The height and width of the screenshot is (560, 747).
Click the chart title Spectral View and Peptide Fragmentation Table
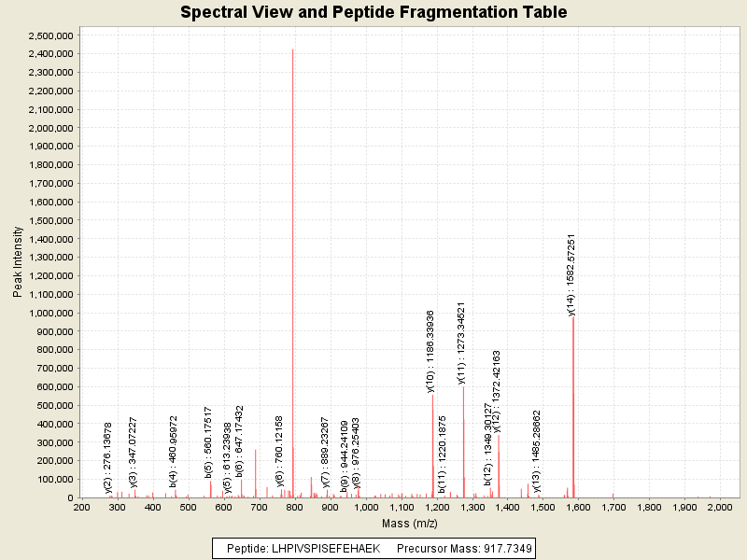373,12
